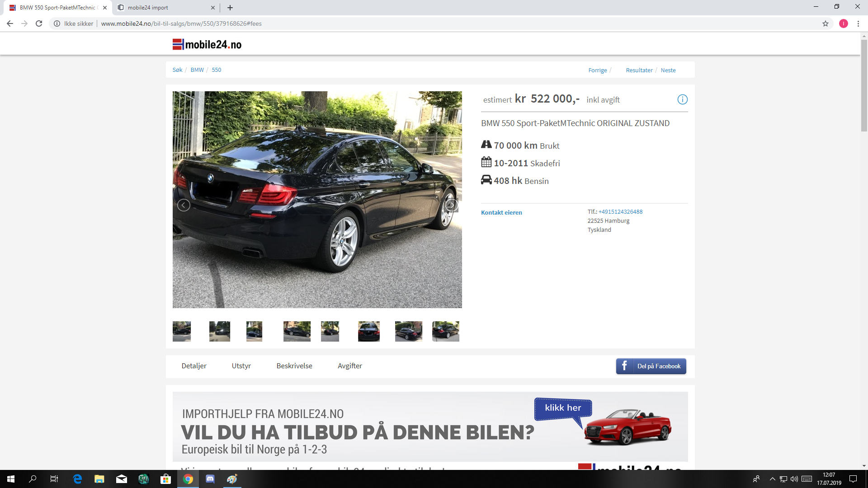Screen dimensions: 868x488
Task: Show hidden tray icons chevron
Action: [x=773, y=479]
